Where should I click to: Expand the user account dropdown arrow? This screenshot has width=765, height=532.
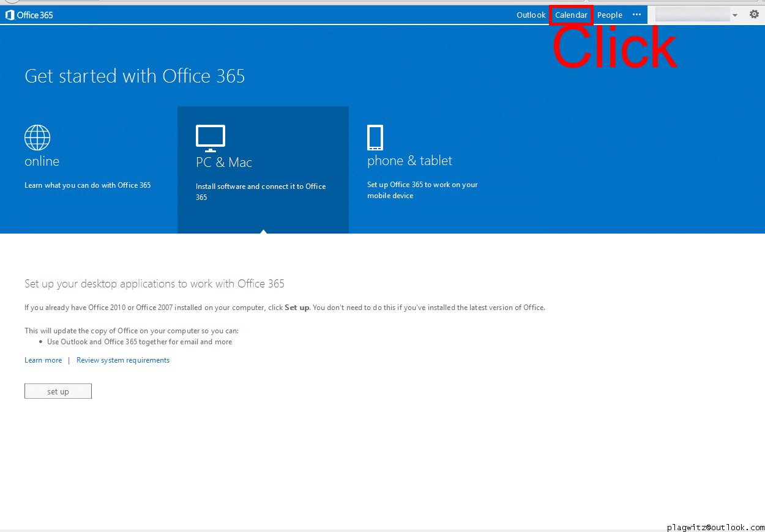(x=735, y=15)
